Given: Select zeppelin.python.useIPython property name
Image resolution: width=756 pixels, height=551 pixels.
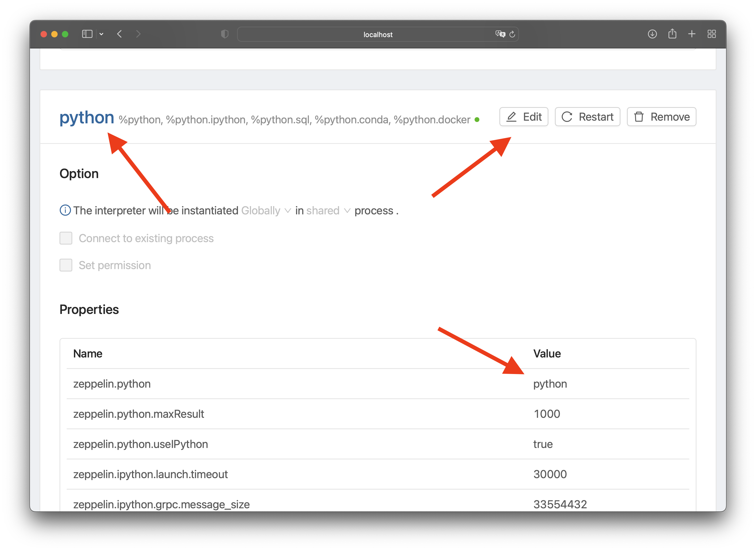Looking at the screenshot, I should click(x=141, y=444).
